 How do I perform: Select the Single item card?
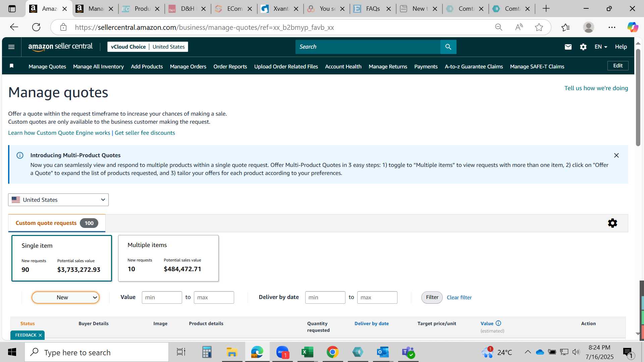(62, 258)
